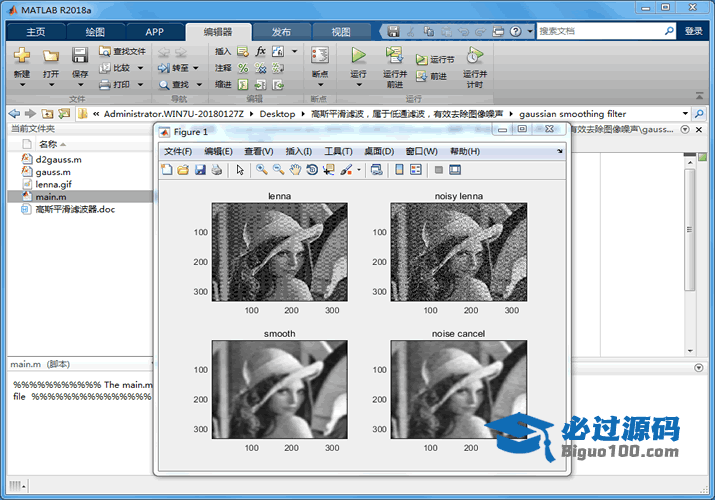Toggle the Edit Plot arrow tool

[x=240, y=170]
